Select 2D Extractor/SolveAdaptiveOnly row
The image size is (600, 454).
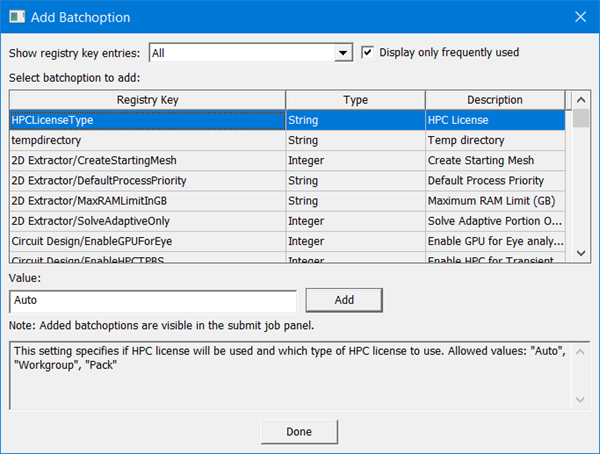point(147,221)
